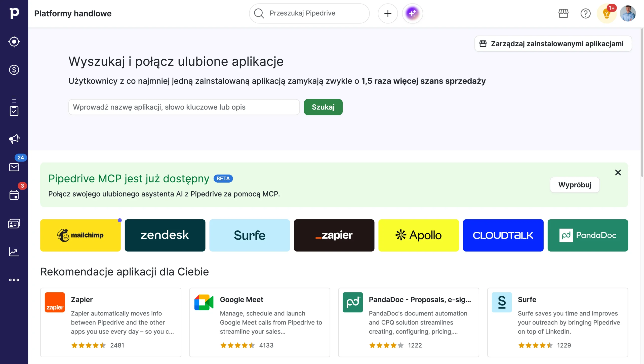Click the Google Meet rating count 4133
The width and height of the screenshot is (644, 364).
pyautogui.click(x=266, y=345)
